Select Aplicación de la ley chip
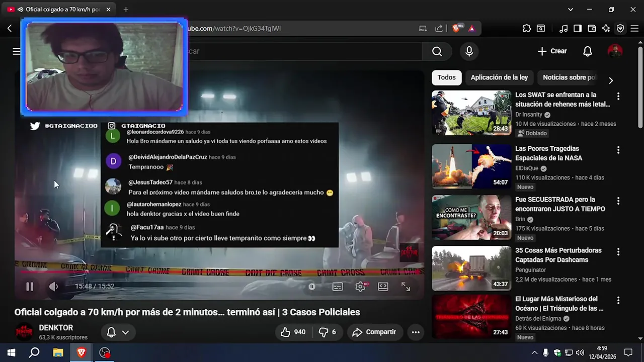The image size is (644, 362). pyautogui.click(x=499, y=77)
